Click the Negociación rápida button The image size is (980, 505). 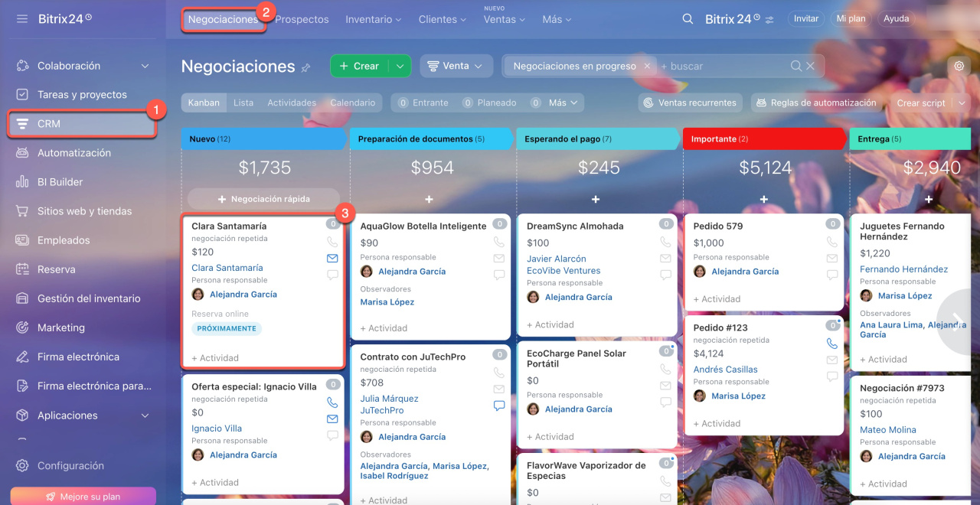click(263, 199)
